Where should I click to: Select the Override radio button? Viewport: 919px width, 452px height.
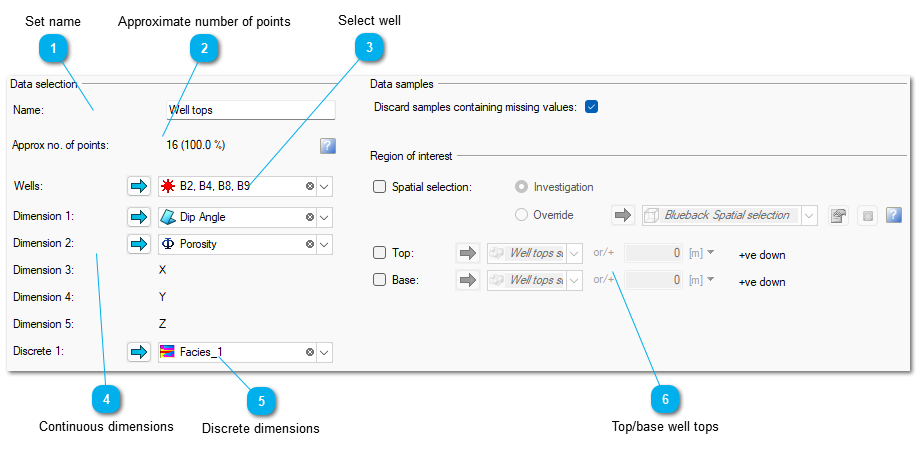tap(521, 215)
